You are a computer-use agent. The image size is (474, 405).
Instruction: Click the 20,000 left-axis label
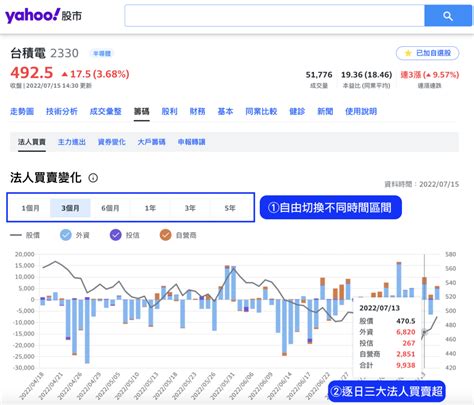[25, 254]
